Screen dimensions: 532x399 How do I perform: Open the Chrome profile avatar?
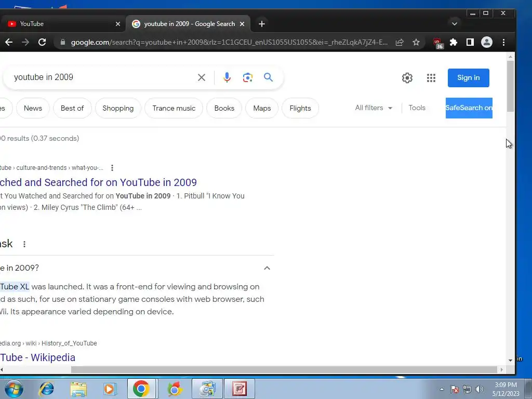pyautogui.click(x=486, y=42)
